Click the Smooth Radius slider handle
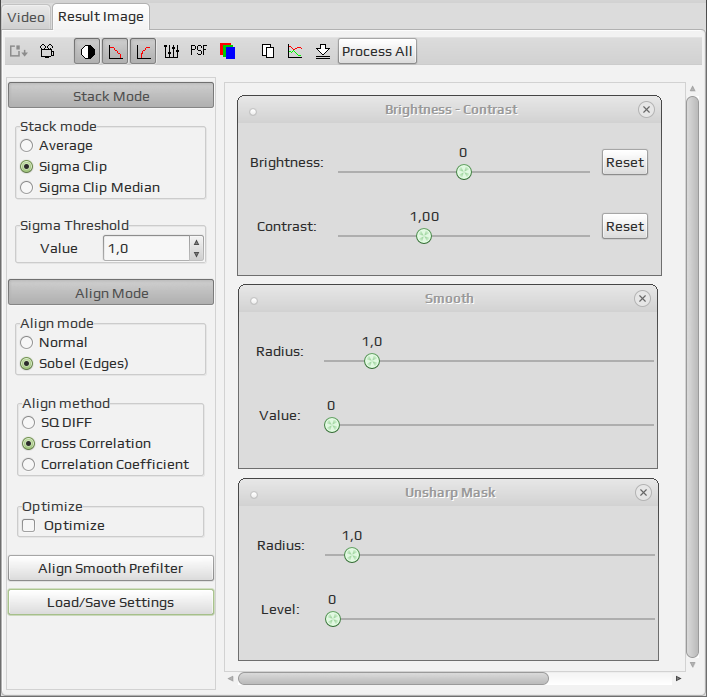707x697 pixels. (372, 361)
